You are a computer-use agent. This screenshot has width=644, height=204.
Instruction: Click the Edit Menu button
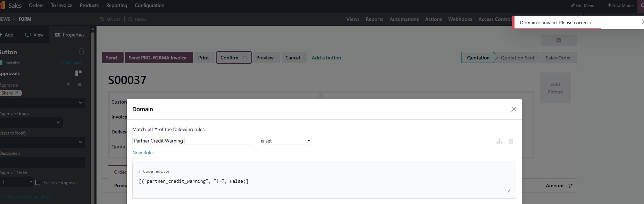[583, 5]
